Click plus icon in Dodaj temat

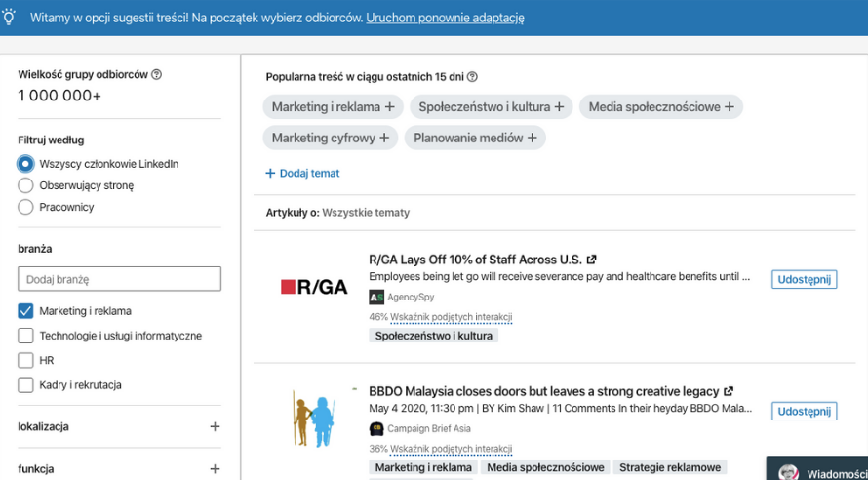tap(270, 174)
